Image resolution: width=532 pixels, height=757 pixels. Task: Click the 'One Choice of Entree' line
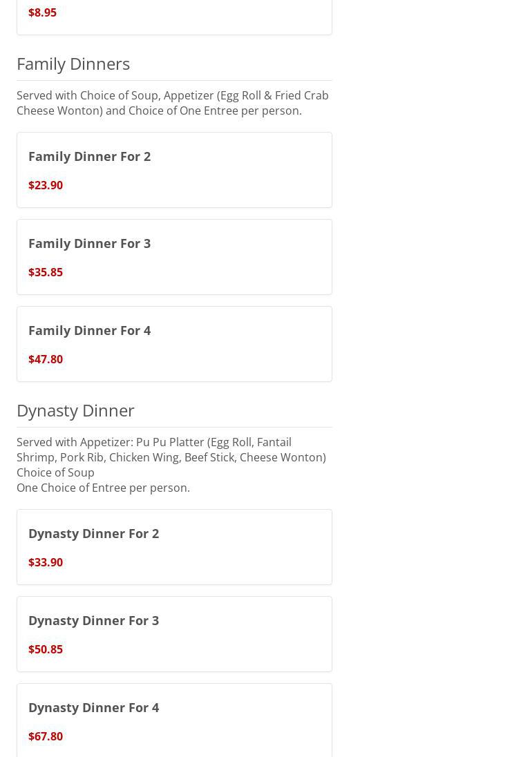pos(103,488)
